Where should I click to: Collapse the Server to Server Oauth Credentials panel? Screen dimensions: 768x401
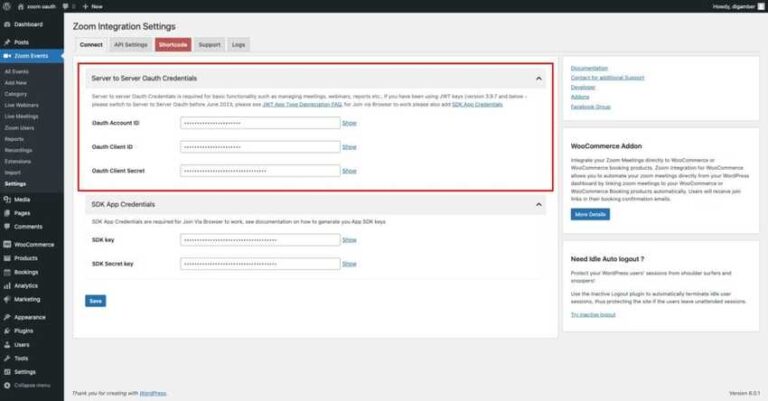pyautogui.click(x=539, y=78)
